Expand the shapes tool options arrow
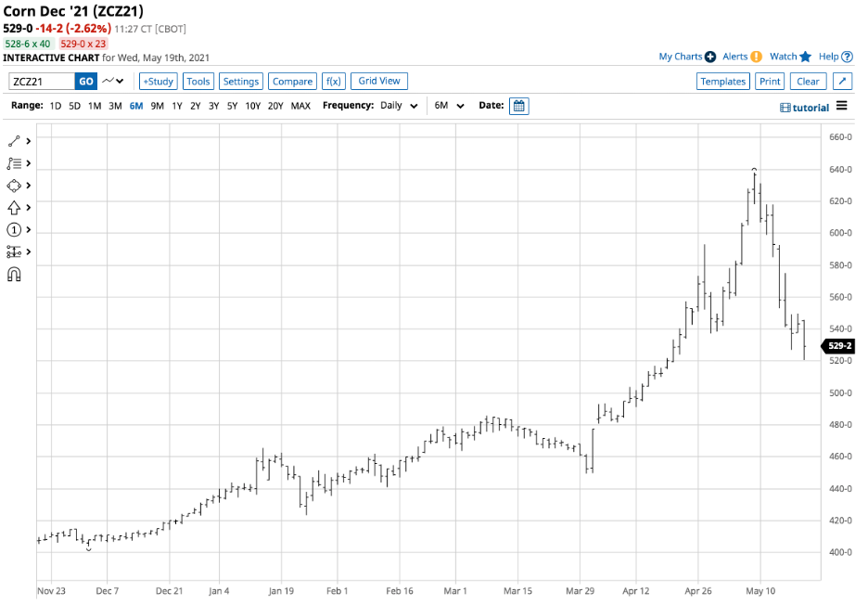The height and width of the screenshot is (605, 868). pos(28,186)
